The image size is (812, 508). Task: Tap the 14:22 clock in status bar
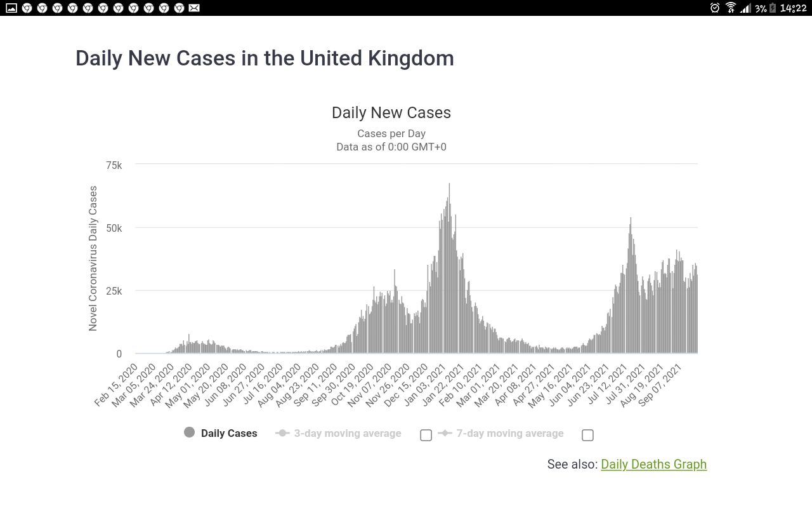793,8
